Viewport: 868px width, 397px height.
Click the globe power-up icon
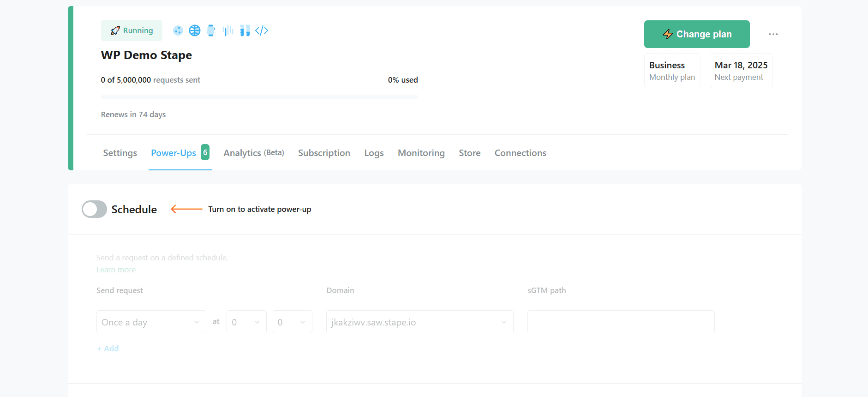tap(195, 30)
